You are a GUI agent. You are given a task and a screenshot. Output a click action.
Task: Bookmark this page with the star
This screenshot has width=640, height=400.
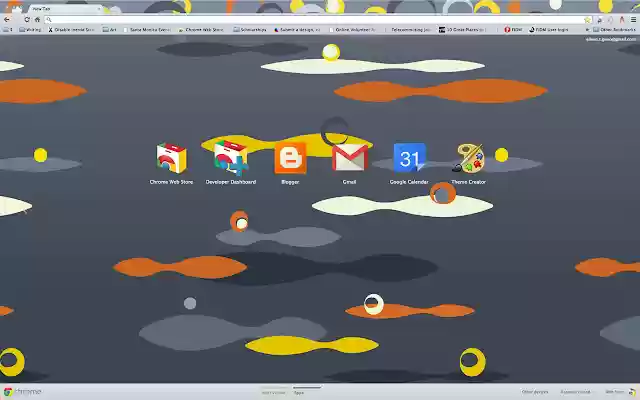(x=587, y=20)
